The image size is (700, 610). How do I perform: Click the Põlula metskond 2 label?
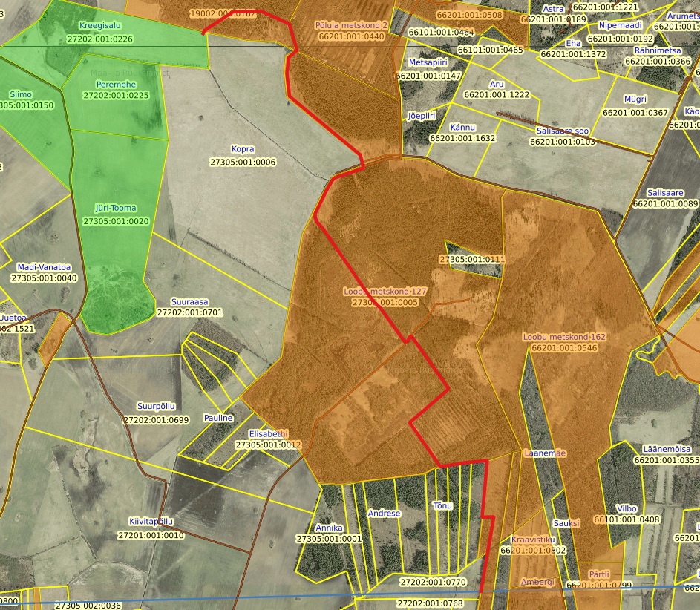[x=351, y=25]
